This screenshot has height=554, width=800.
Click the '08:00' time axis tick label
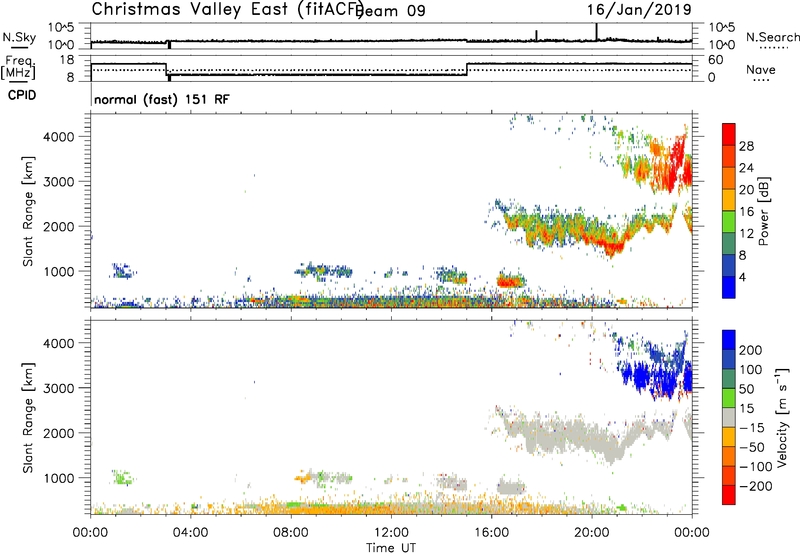291,533
